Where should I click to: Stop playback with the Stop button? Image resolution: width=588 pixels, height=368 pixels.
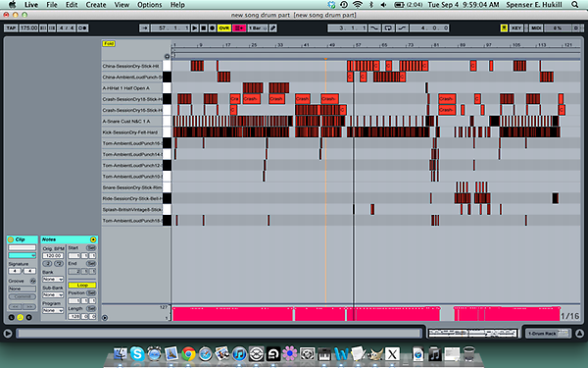point(203,28)
